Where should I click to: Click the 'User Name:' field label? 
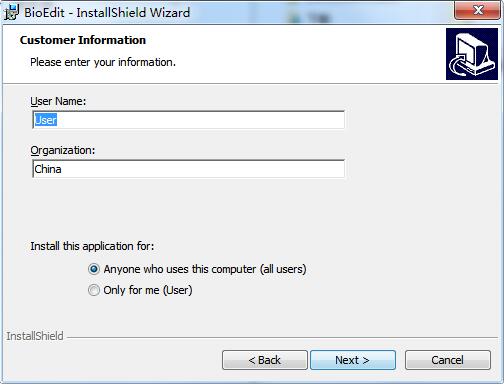58,101
